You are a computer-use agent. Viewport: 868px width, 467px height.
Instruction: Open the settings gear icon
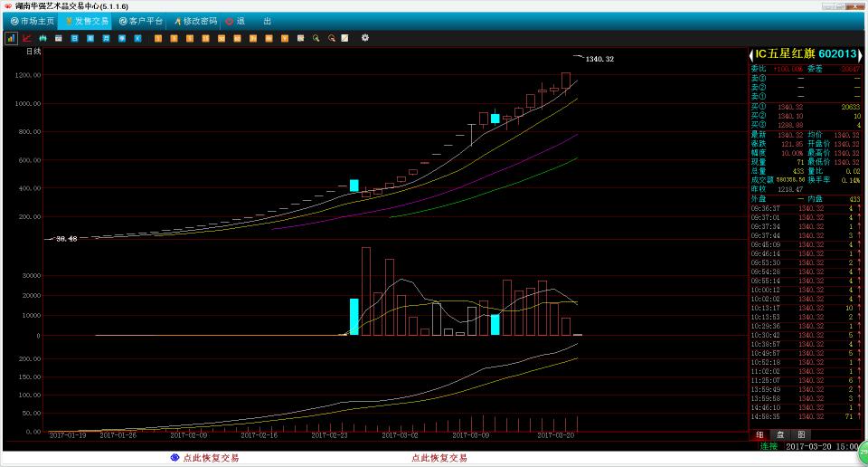point(365,38)
